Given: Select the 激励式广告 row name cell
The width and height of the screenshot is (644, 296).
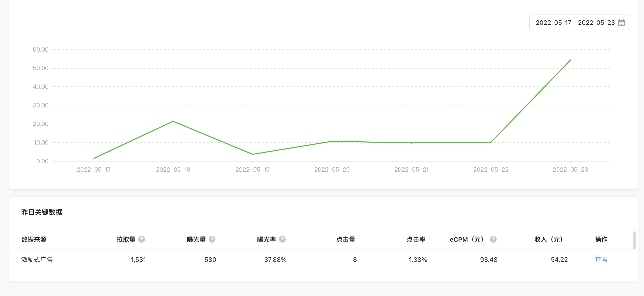Looking at the screenshot, I should (x=37, y=259).
